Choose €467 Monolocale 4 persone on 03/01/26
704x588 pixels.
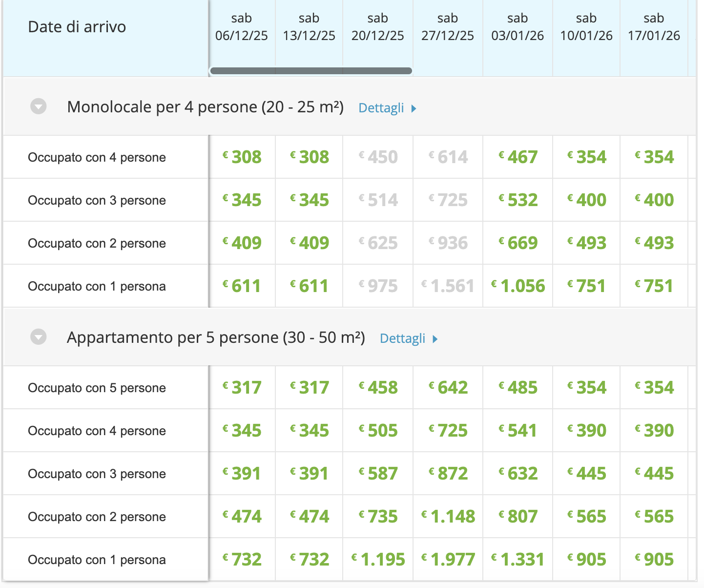click(518, 157)
